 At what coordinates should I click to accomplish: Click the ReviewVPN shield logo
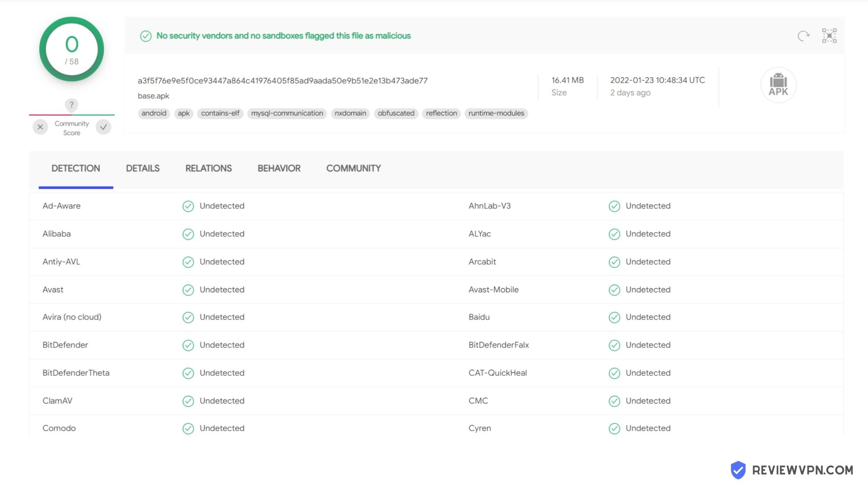(x=738, y=470)
